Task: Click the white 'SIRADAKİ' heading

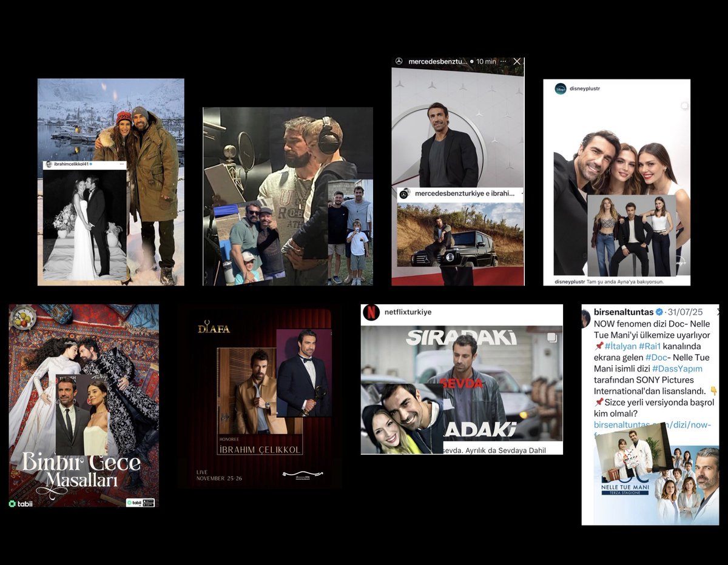Action: point(461,337)
